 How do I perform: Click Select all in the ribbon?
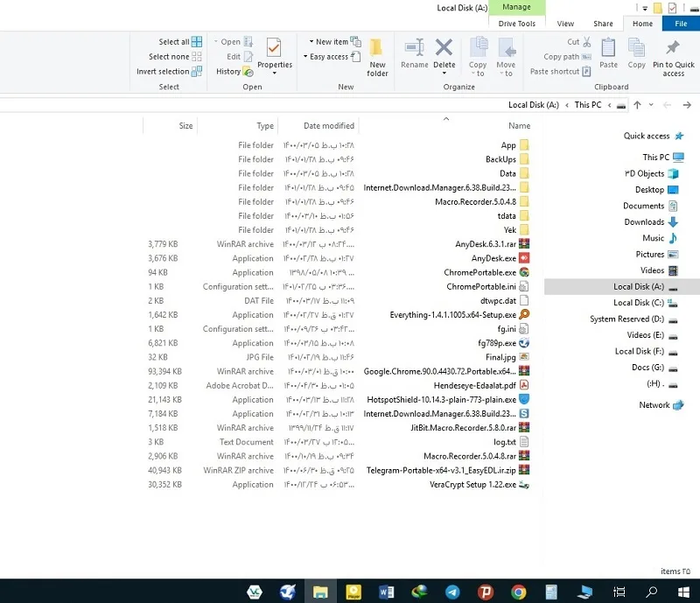tap(180, 42)
